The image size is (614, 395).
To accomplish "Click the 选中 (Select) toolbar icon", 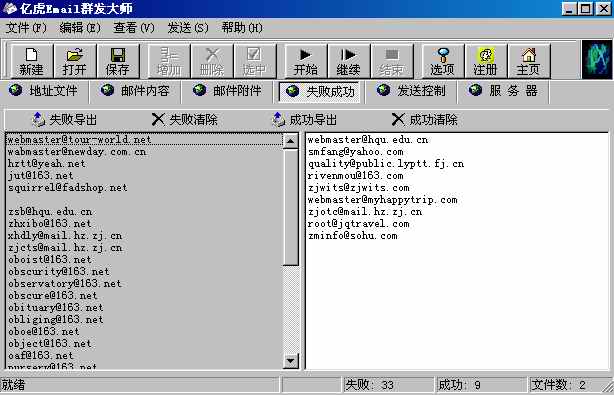I will 255,61.
